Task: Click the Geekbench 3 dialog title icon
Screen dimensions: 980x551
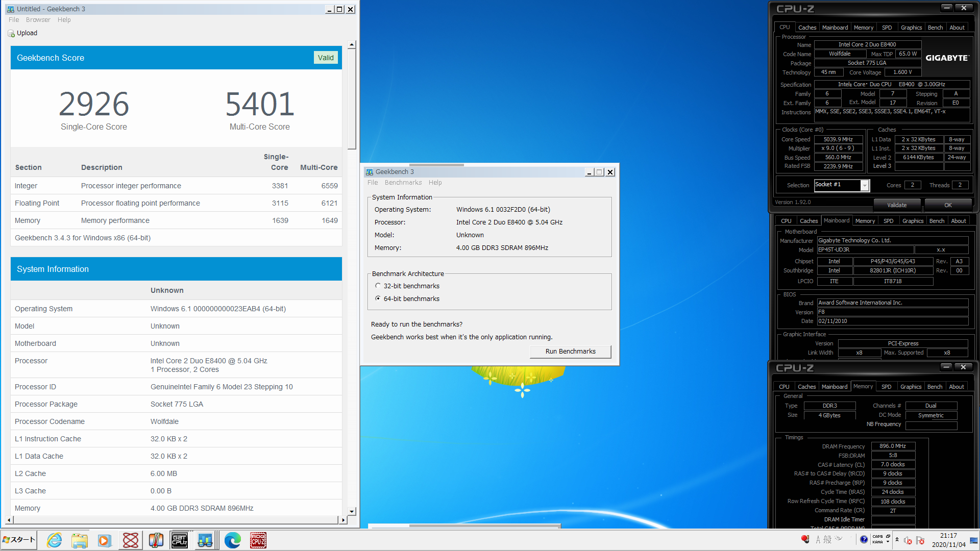Action: [x=370, y=172]
